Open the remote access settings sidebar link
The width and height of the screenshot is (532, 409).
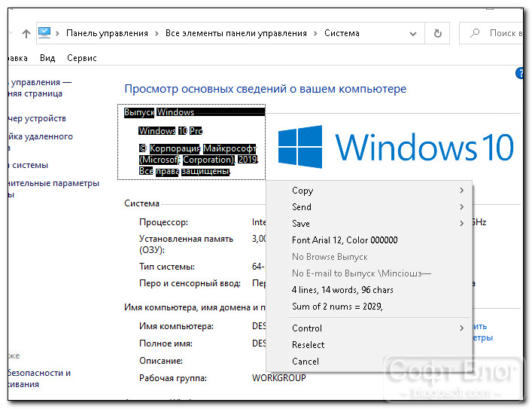[41, 142]
